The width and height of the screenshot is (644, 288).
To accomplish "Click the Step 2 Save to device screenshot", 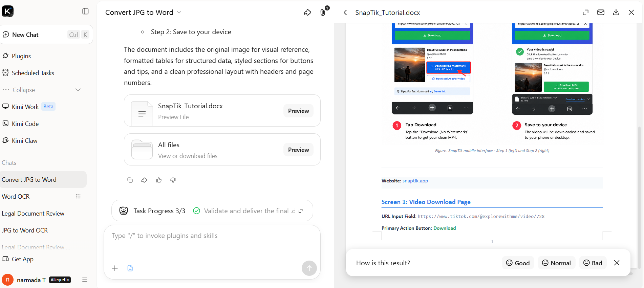I will (552, 69).
